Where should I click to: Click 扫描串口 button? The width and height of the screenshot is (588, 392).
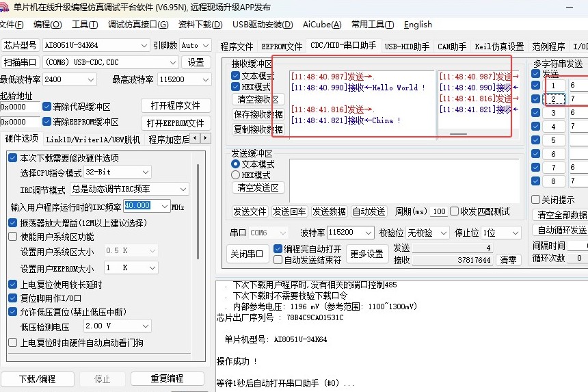click(x=21, y=62)
